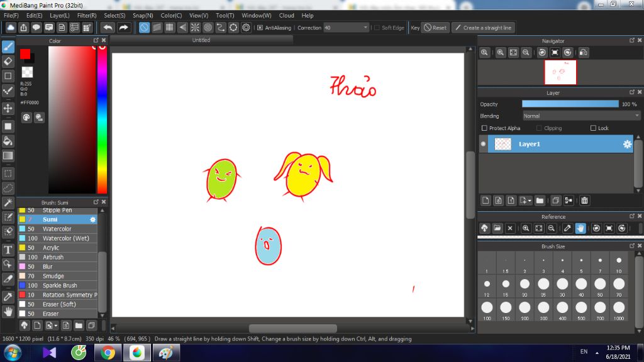Viewport: 644px width, 362px height.
Task: Open Sumi brush settings gear
Action: tap(93, 219)
